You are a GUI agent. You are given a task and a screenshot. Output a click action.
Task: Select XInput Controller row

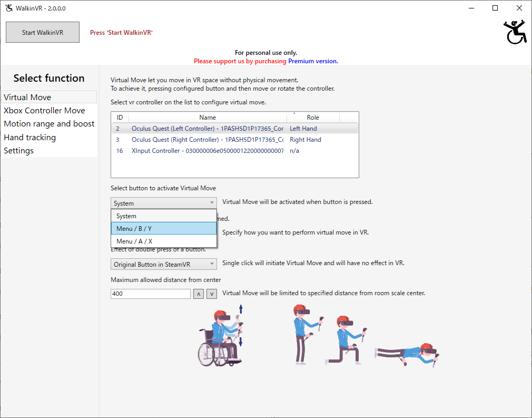(234, 151)
